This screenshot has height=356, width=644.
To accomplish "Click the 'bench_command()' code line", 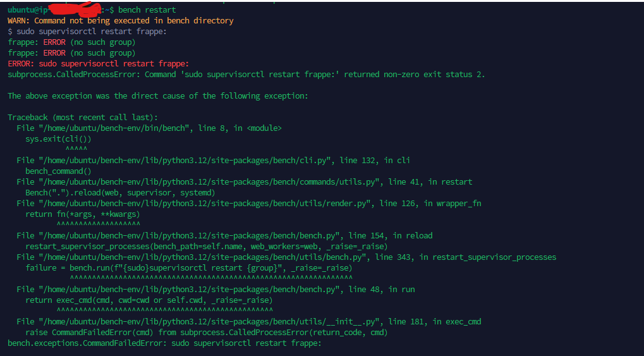I will [58, 171].
